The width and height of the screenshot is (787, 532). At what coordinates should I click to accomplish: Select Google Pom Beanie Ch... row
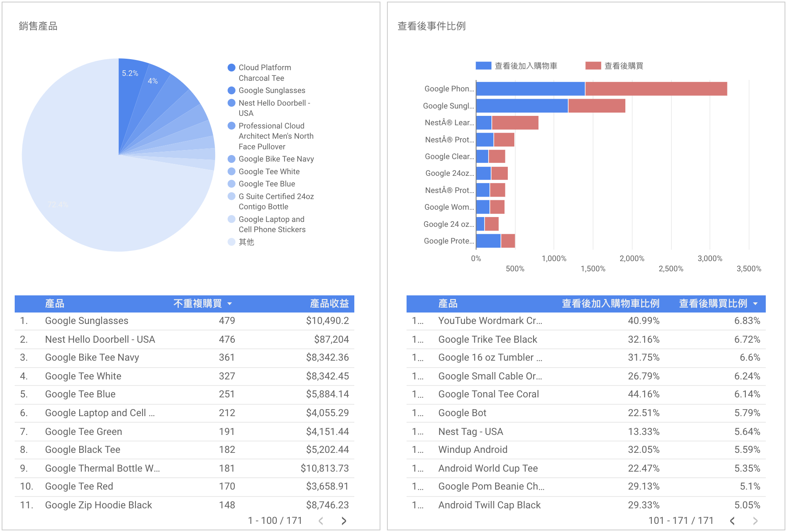coord(586,486)
